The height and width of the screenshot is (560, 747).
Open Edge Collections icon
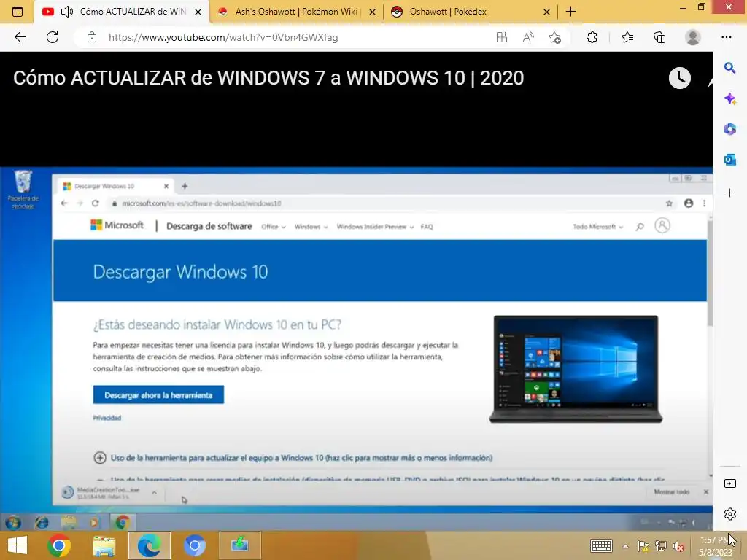(659, 37)
